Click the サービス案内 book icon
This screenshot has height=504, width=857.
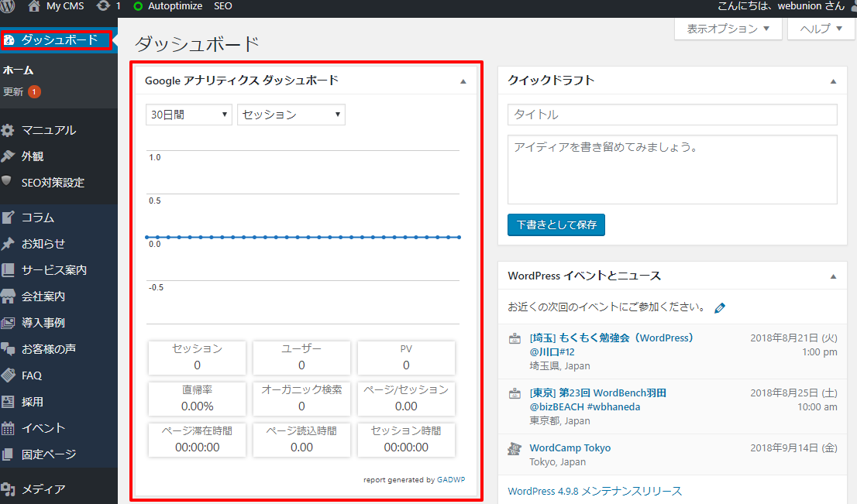pos(8,269)
